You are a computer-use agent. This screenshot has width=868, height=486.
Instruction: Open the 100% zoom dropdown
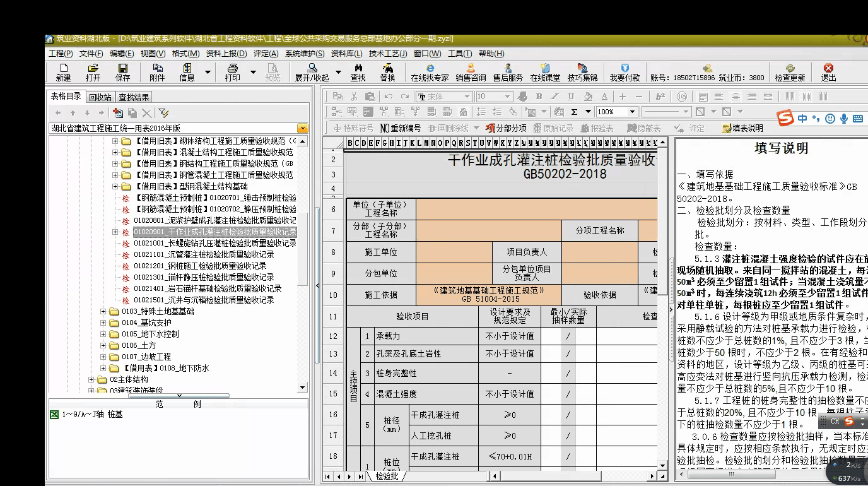pos(633,112)
